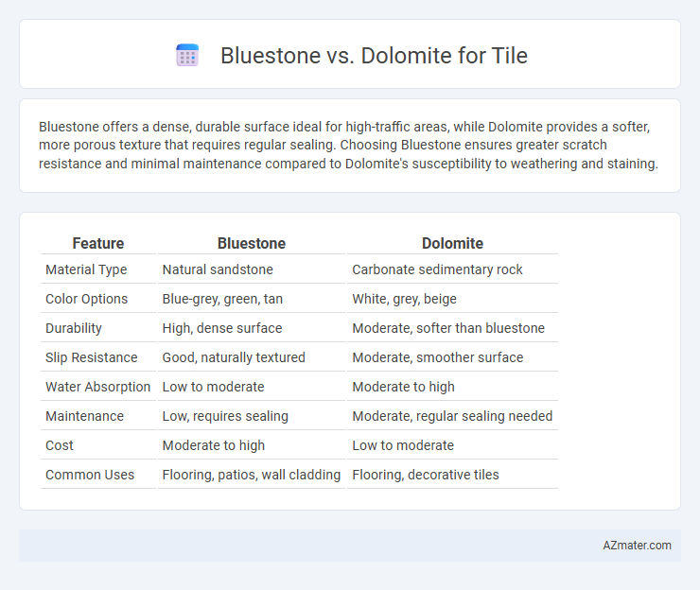Select 'Moderate, regular sealing needed' cell

pyautogui.click(x=452, y=416)
